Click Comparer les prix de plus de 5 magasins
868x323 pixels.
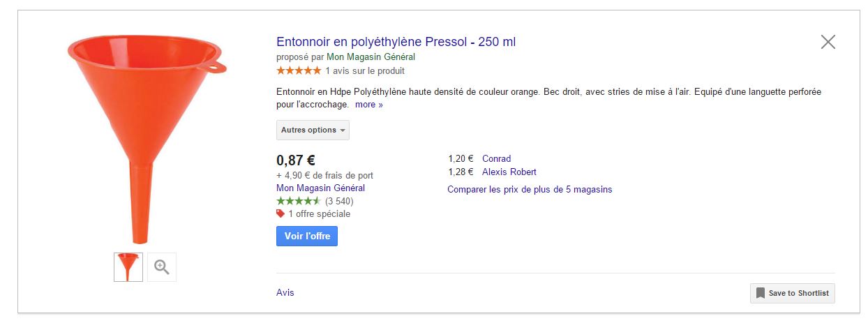530,189
